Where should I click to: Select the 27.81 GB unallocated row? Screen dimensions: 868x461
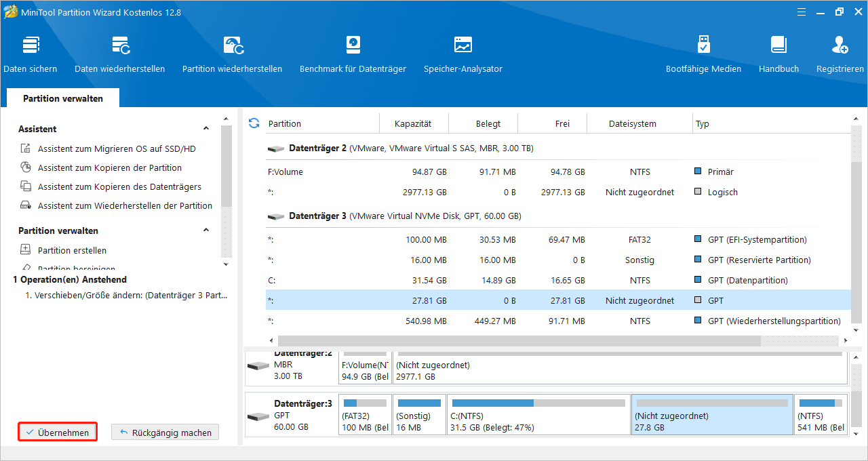[x=558, y=300]
